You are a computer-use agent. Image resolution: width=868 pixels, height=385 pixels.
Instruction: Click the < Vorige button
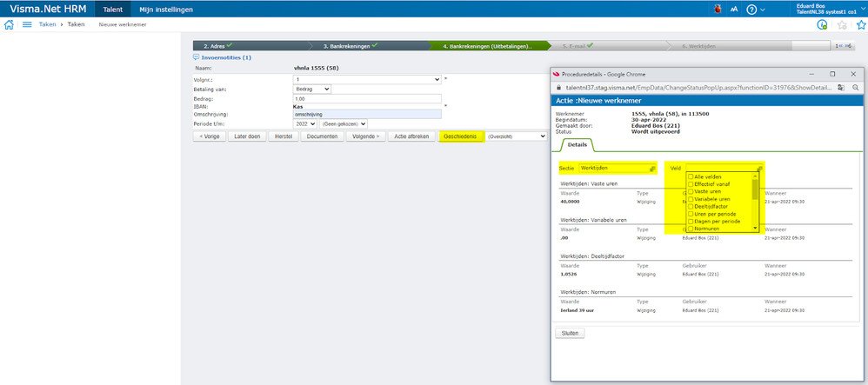point(210,136)
